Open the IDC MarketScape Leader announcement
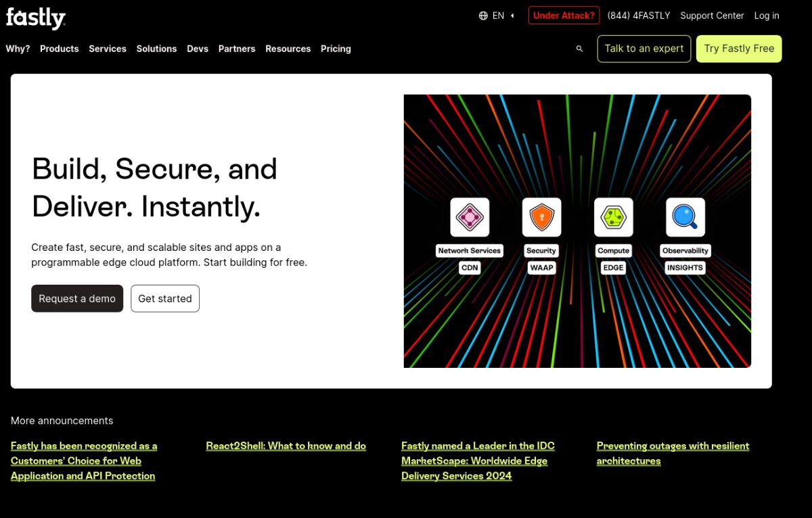812x518 pixels. [478, 461]
